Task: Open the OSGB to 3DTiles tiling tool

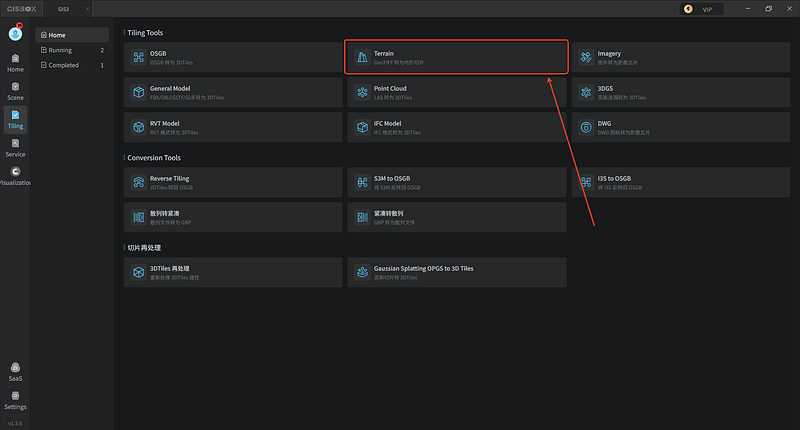Action: pos(233,57)
